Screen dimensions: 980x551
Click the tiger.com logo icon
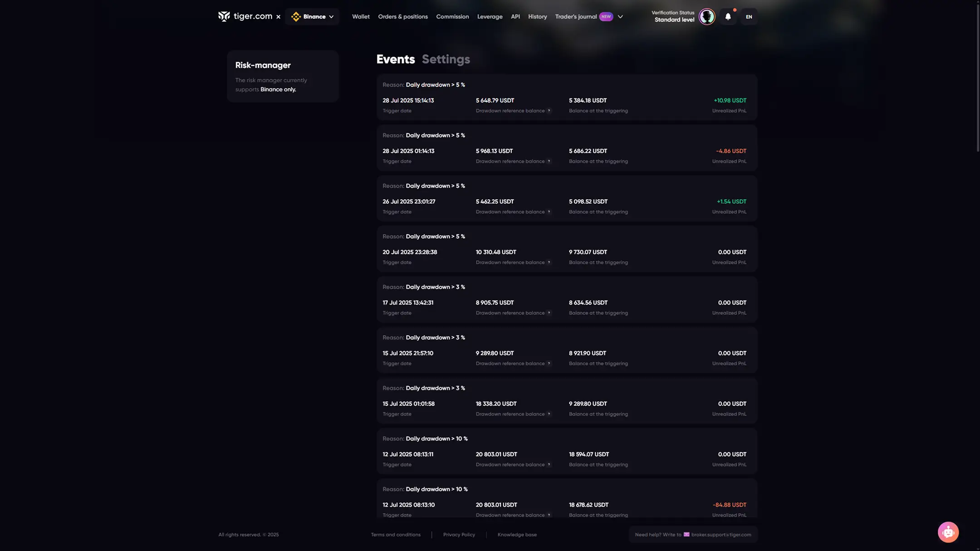(x=224, y=16)
